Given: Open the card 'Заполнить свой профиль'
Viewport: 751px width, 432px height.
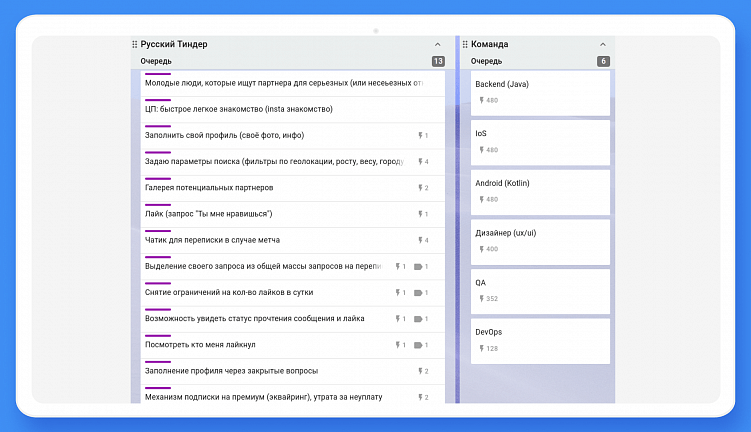Looking at the screenshot, I should pyautogui.click(x=293, y=136).
